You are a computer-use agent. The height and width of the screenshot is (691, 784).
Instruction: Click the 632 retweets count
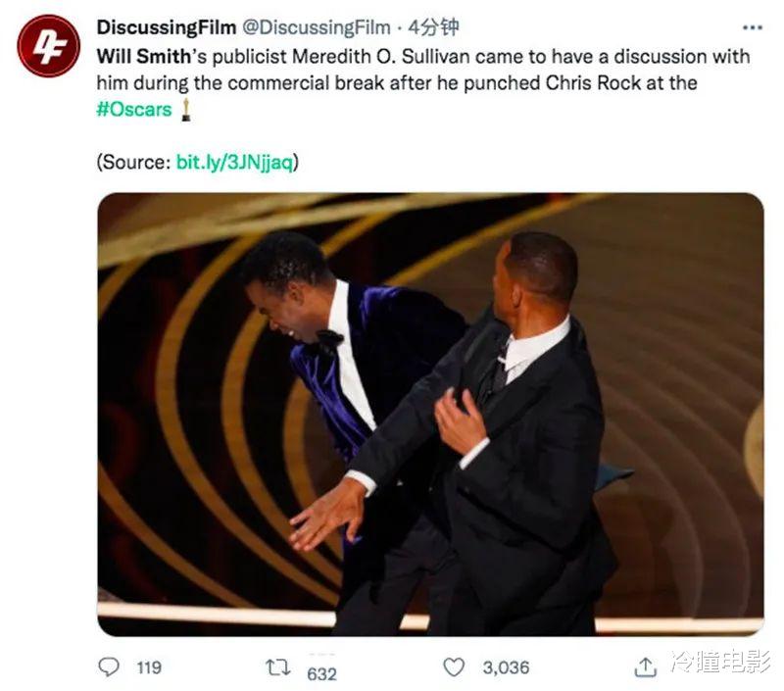tap(321, 674)
